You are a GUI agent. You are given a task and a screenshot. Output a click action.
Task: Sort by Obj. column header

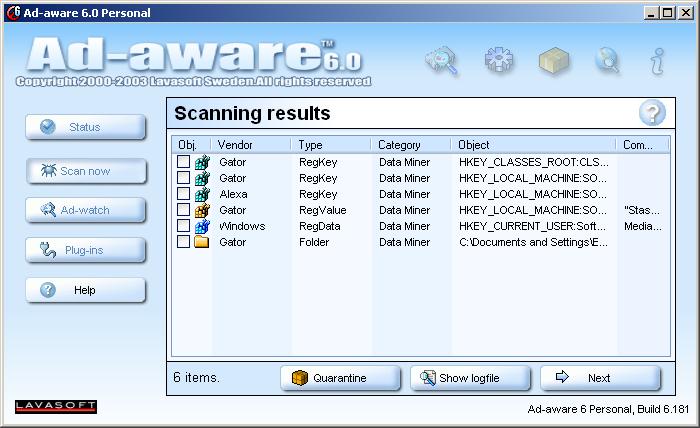pyautogui.click(x=192, y=145)
